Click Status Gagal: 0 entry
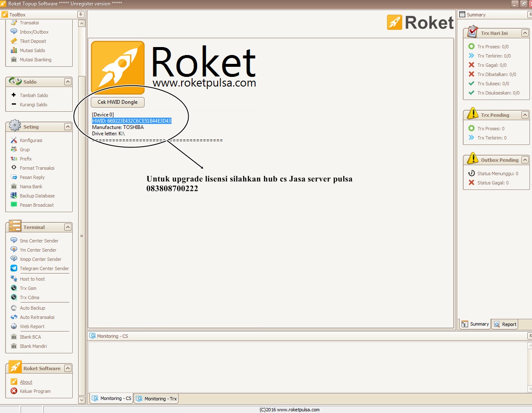 click(493, 183)
